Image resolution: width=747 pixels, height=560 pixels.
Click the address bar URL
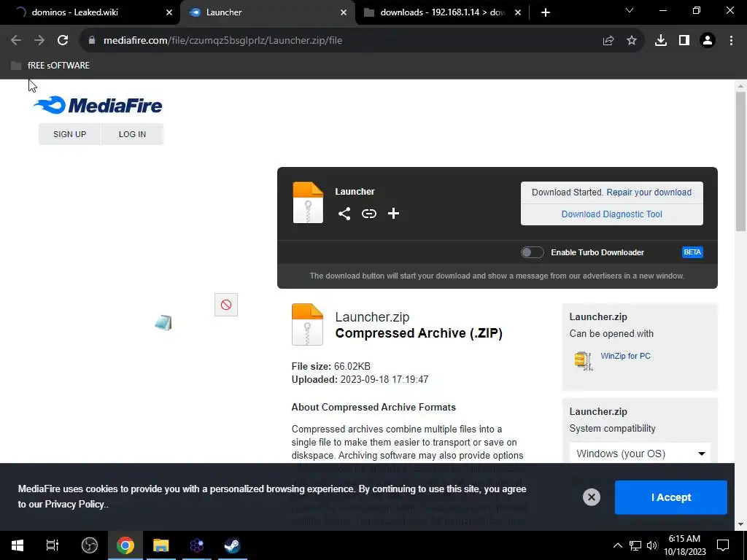point(223,41)
